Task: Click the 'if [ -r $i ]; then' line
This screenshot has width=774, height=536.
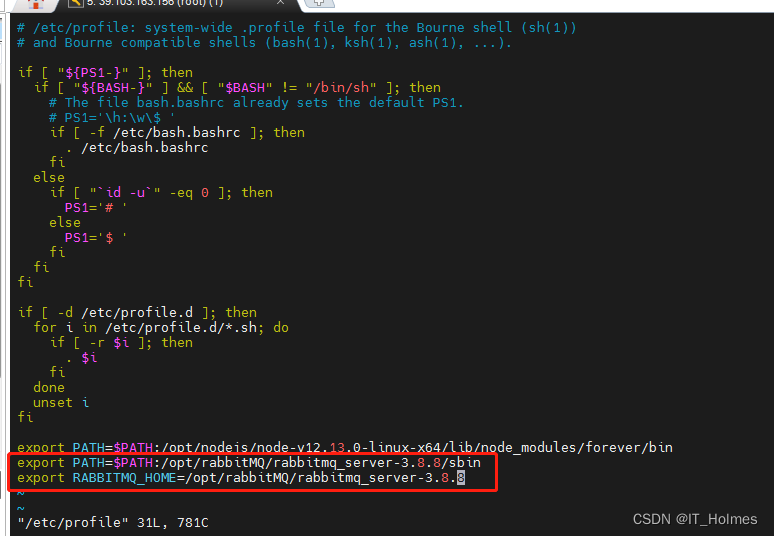Action: [x=121, y=343]
